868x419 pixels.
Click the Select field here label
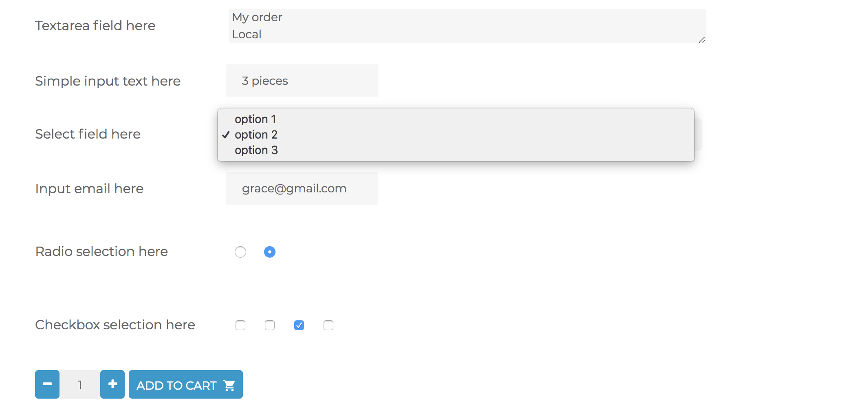[88, 134]
